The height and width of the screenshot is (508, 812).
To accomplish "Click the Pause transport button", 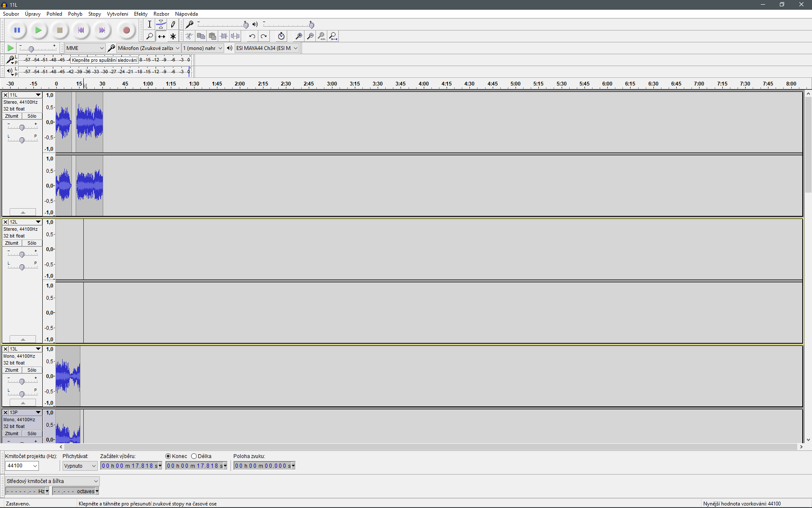I will [17, 30].
